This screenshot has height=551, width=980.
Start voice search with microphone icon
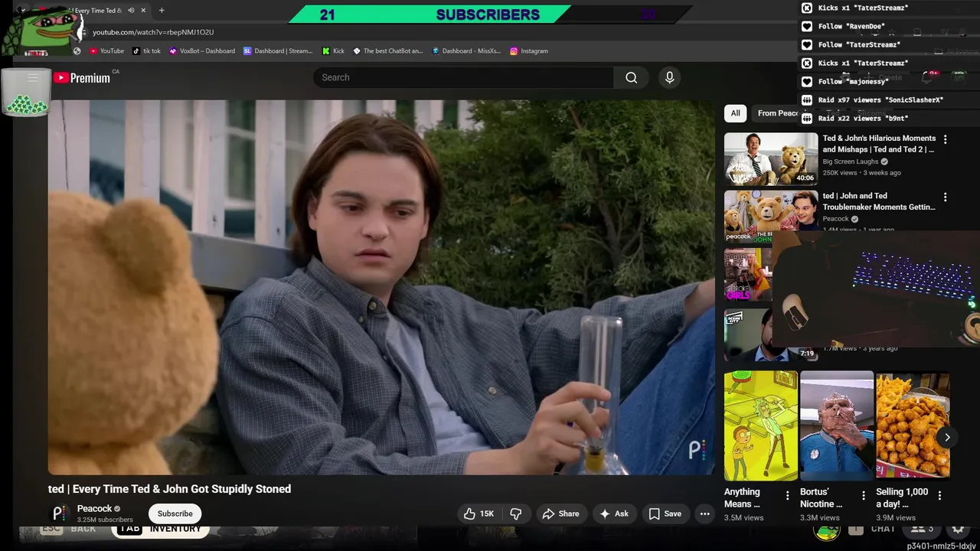(669, 77)
